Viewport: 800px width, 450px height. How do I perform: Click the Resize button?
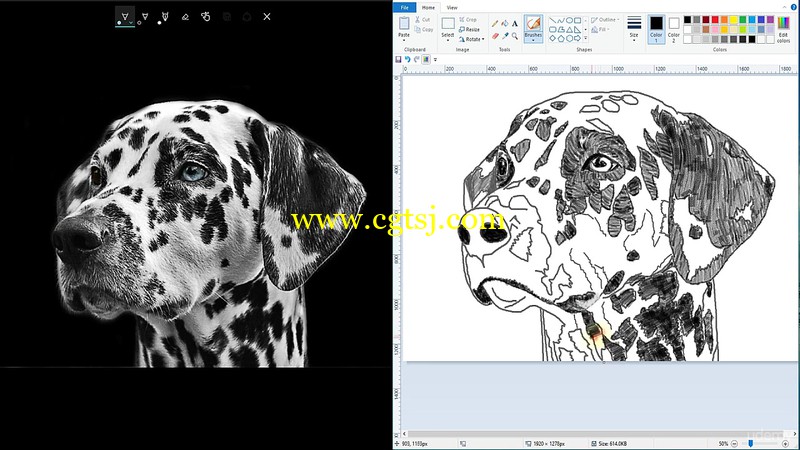(x=469, y=30)
